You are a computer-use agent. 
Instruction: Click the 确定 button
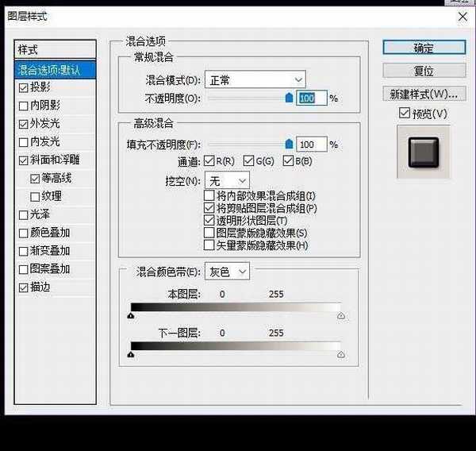423,48
